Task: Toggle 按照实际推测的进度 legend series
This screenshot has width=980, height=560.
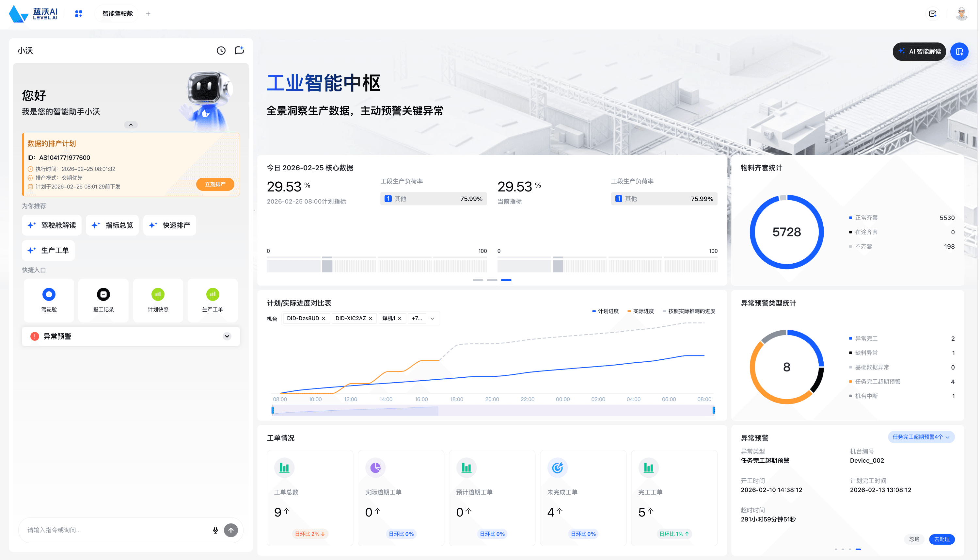Action: (x=689, y=311)
